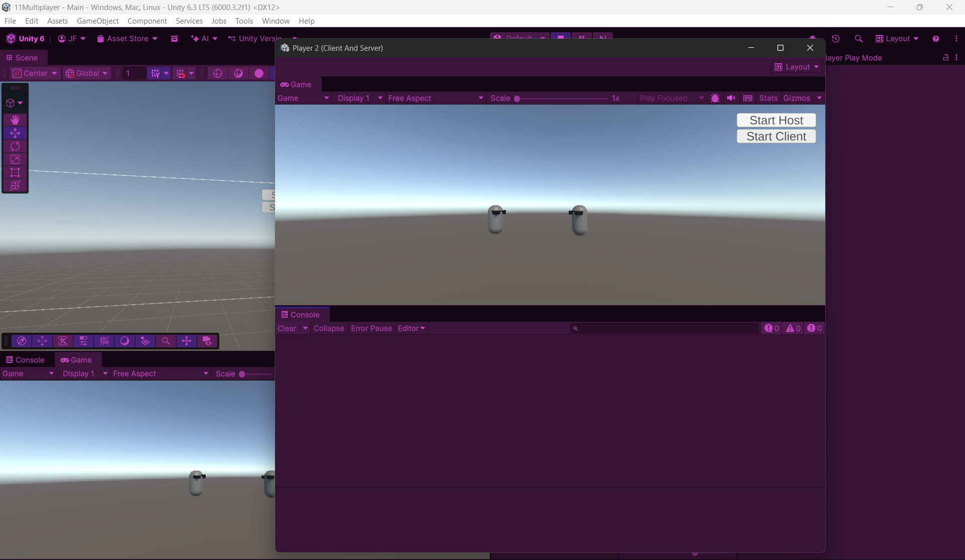Click the Start Client button
The height and width of the screenshot is (560, 965).
(x=776, y=137)
